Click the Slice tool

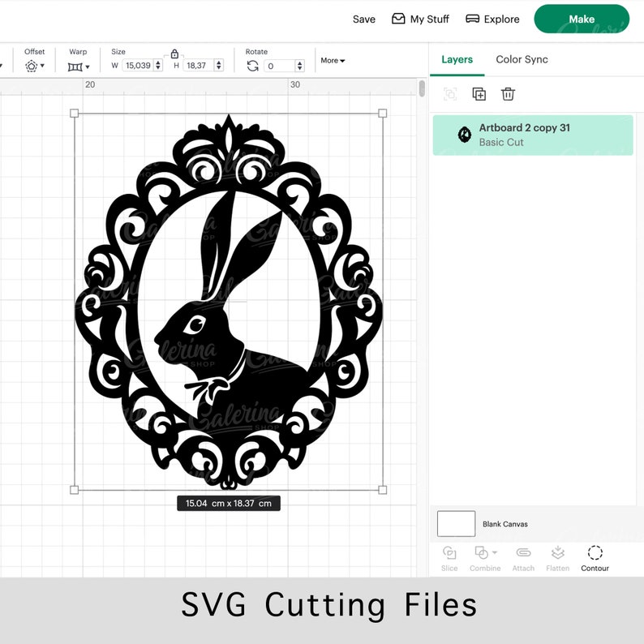coord(449,559)
